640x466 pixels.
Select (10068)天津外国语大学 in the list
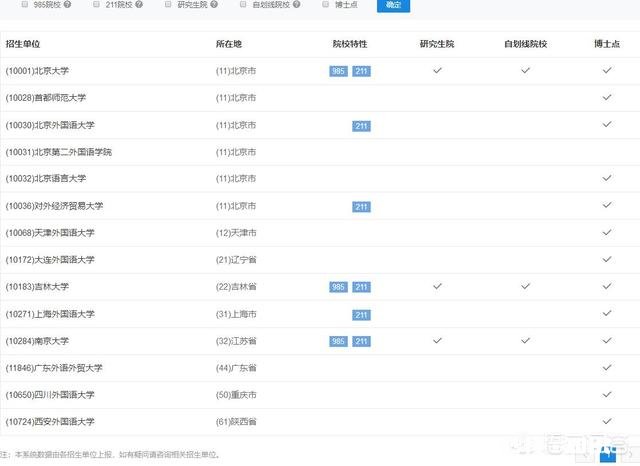pyautogui.click(x=50, y=233)
